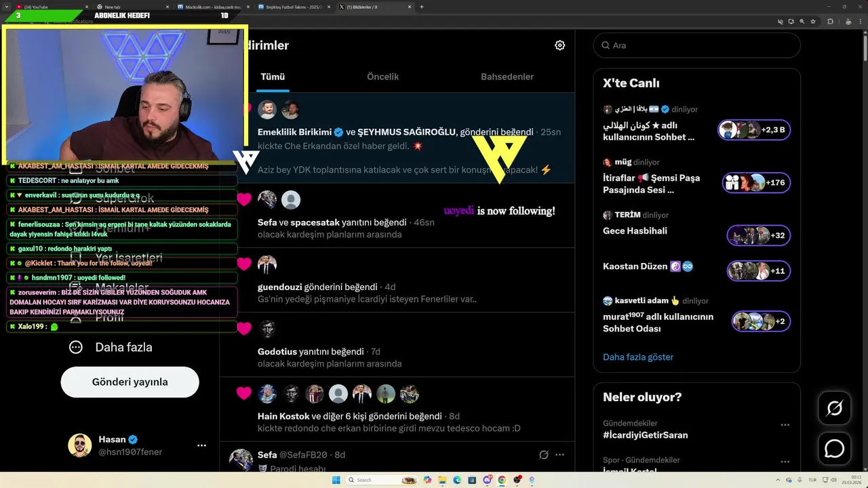
Task: Join the İtiraflar space with +176 listeners
Action: point(756,182)
